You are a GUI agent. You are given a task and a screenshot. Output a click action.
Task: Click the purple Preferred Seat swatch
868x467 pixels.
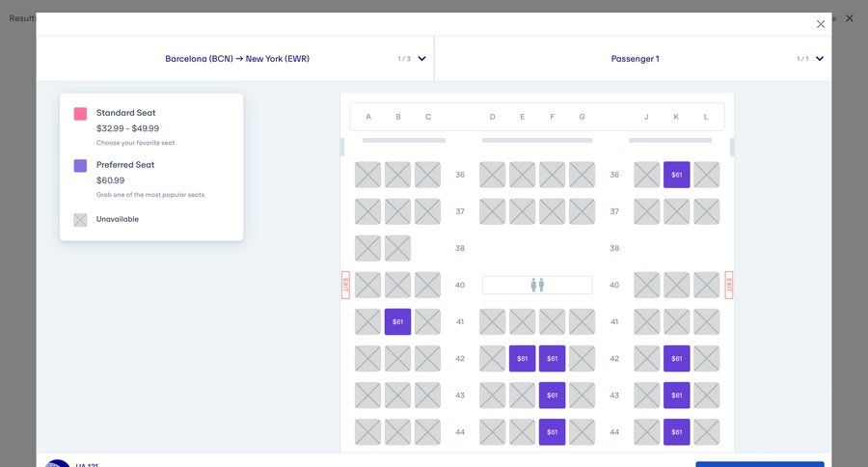[x=80, y=166]
